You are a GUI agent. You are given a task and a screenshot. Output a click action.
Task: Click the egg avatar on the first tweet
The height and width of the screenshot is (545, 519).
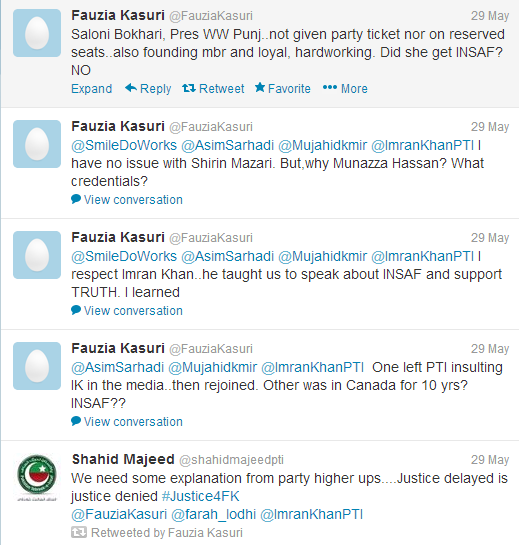tap(37, 33)
